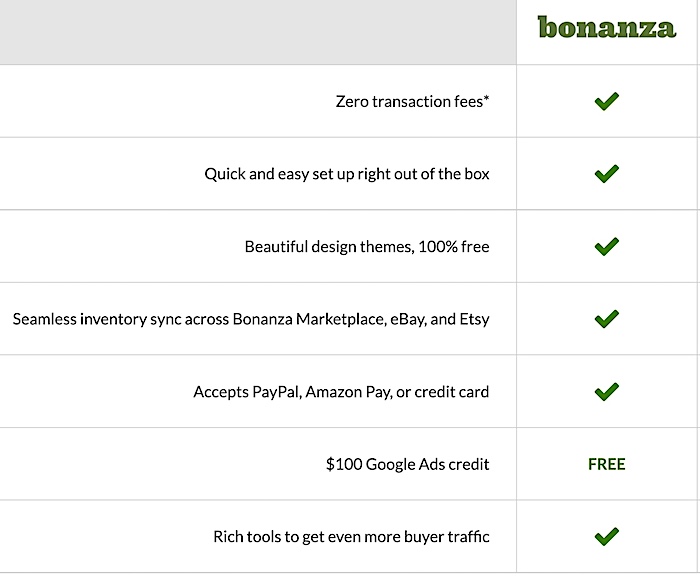Click the Seamless inventory sync feature text
The image size is (700, 576).
pyautogui.click(x=251, y=319)
